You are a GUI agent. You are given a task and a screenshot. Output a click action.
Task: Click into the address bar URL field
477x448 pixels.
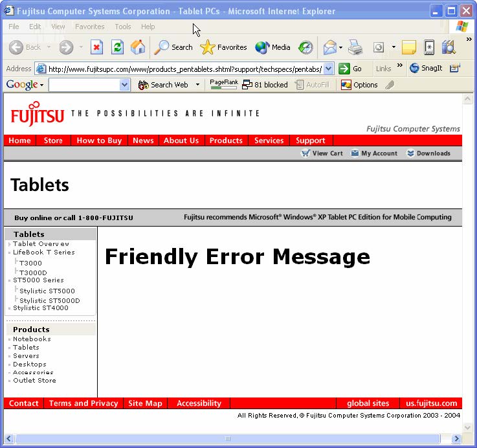pyautogui.click(x=185, y=69)
